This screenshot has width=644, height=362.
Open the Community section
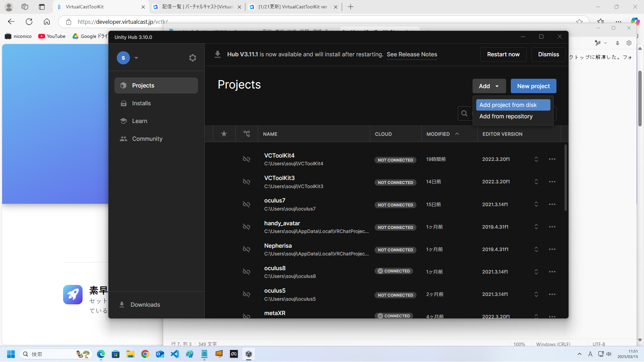pyautogui.click(x=156, y=139)
